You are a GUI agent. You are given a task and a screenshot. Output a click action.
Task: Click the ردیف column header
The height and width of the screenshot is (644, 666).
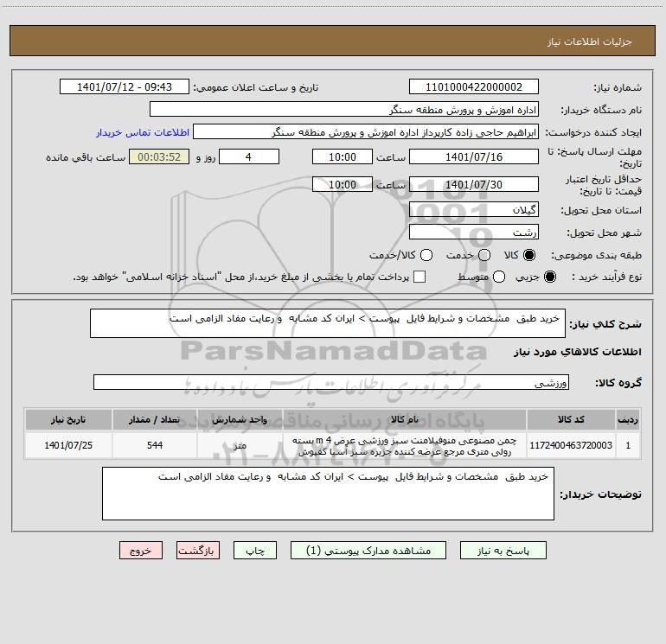click(628, 419)
